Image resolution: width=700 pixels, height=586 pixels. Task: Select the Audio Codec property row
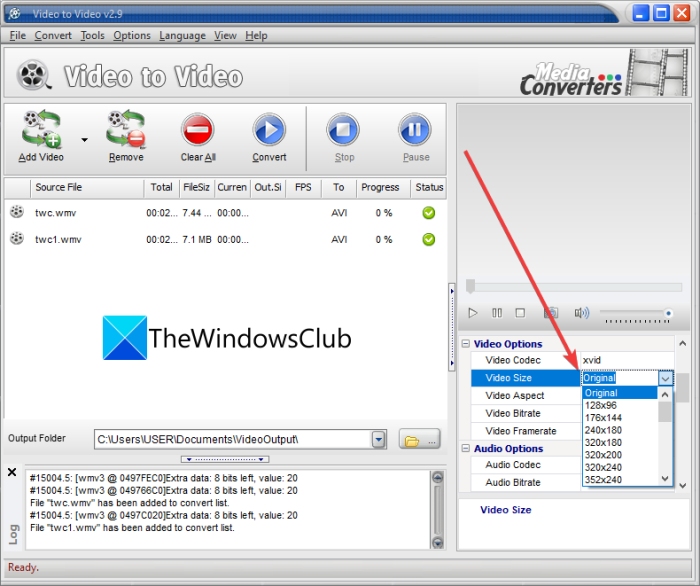pos(526,465)
